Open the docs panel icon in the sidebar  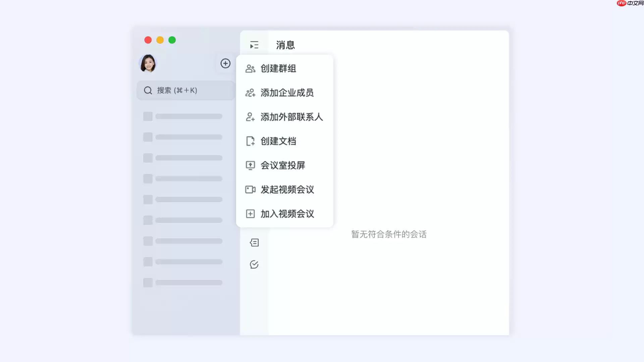[x=254, y=242]
